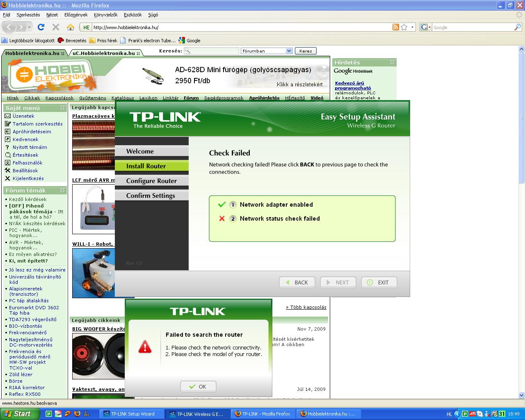525x420 pixels.
Task: Click the LCF mérő device thumbnail
Action: (93, 209)
